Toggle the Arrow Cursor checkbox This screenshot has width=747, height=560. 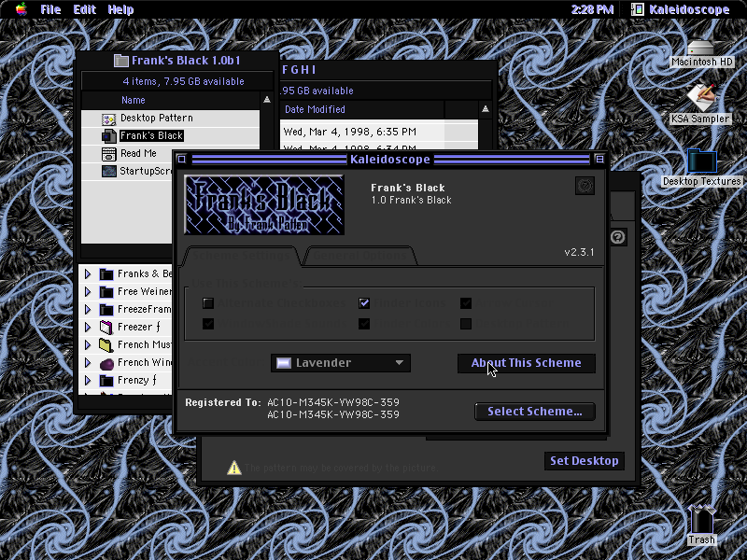point(466,303)
